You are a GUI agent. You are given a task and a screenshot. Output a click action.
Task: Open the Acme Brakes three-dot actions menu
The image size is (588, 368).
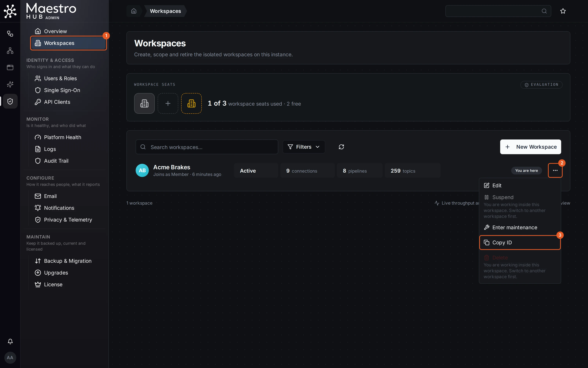click(555, 170)
